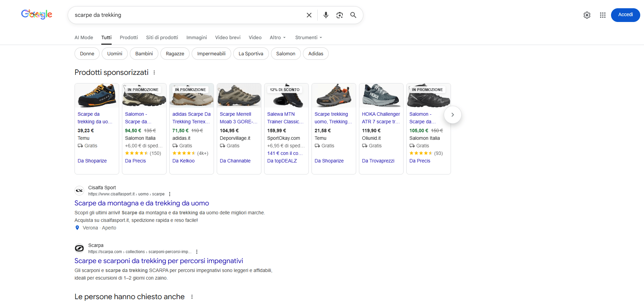Click Da Channable link
This screenshot has width=644, height=305.
click(235, 161)
